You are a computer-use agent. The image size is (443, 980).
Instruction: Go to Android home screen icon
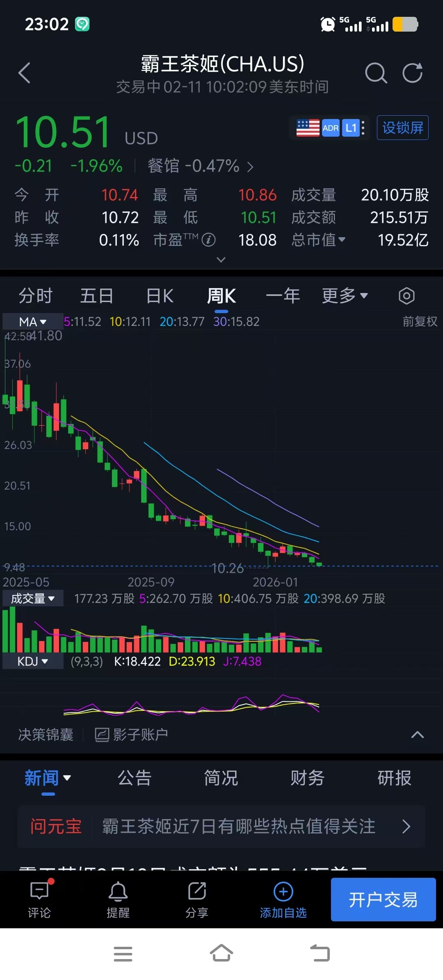pos(221,953)
